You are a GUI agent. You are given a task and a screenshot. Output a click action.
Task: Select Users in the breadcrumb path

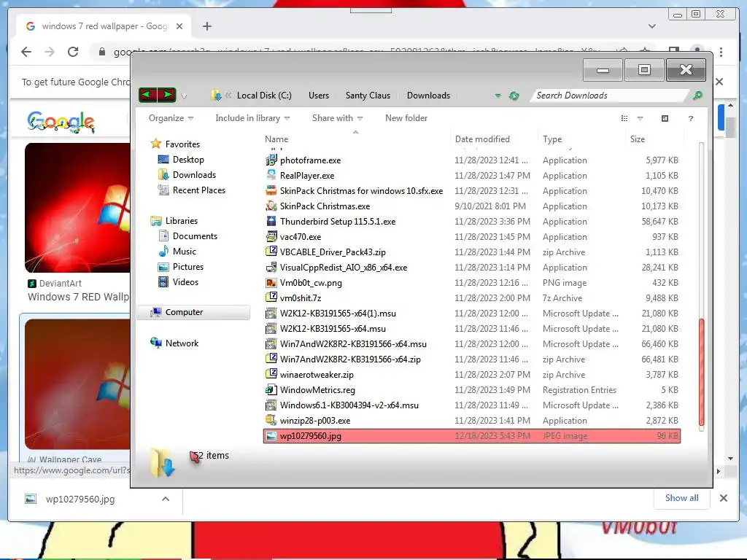tap(319, 96)
